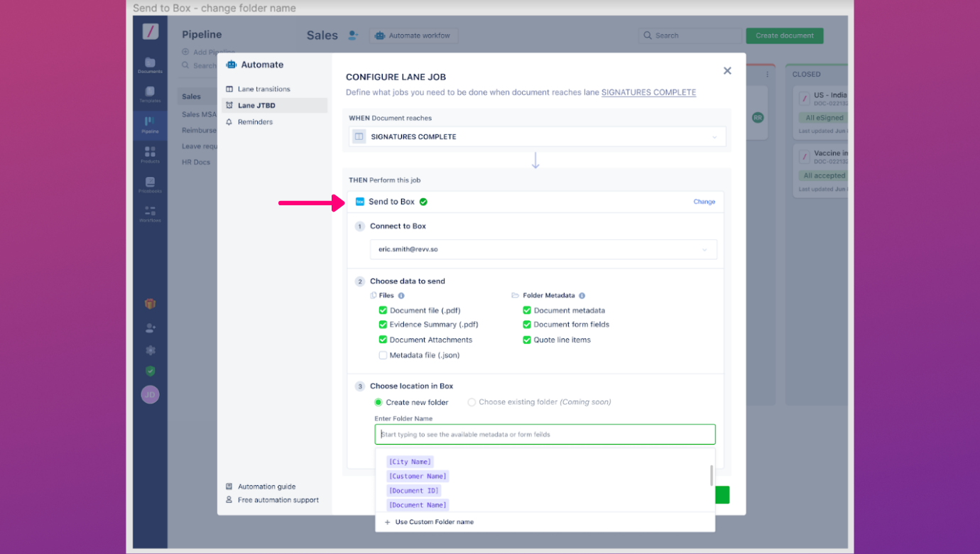
Task: Check Metadata file (.json)
Action: [x=383, y=355]
